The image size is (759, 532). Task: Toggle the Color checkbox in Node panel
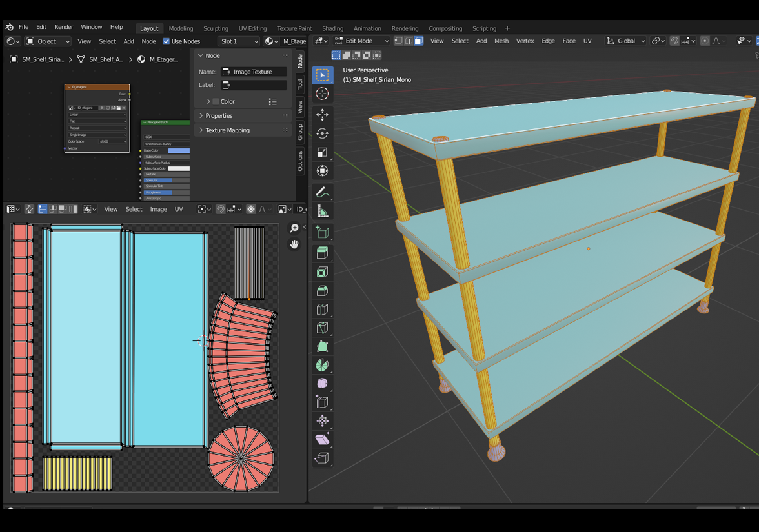[216, 102]
